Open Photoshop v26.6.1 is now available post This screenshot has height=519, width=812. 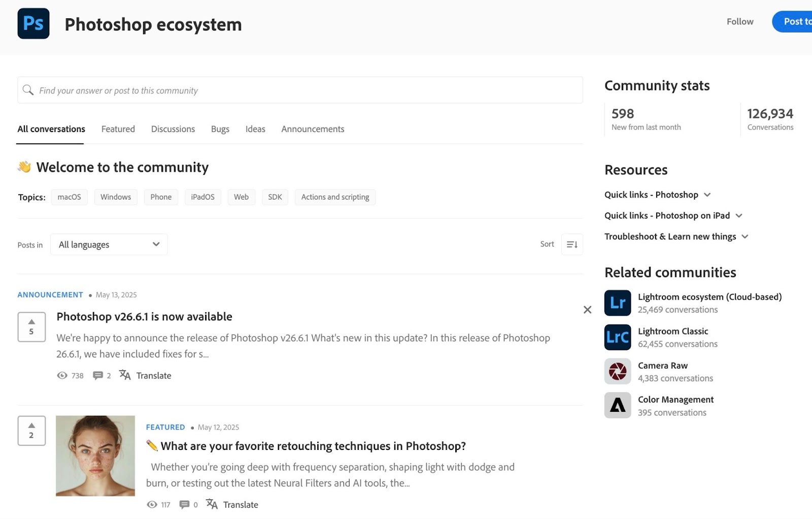click(145, 316)
